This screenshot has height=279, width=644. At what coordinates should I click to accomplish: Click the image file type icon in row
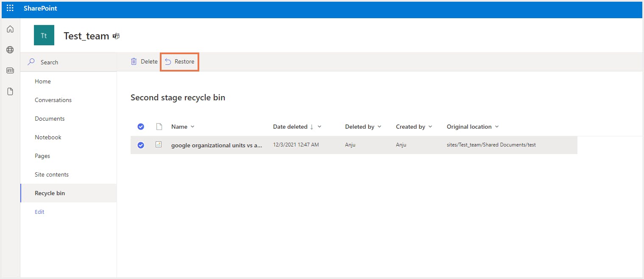[159, 145]
